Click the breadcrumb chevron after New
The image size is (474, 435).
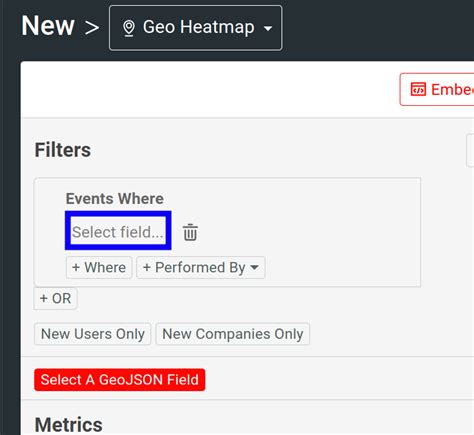click(x=92, y=27)
